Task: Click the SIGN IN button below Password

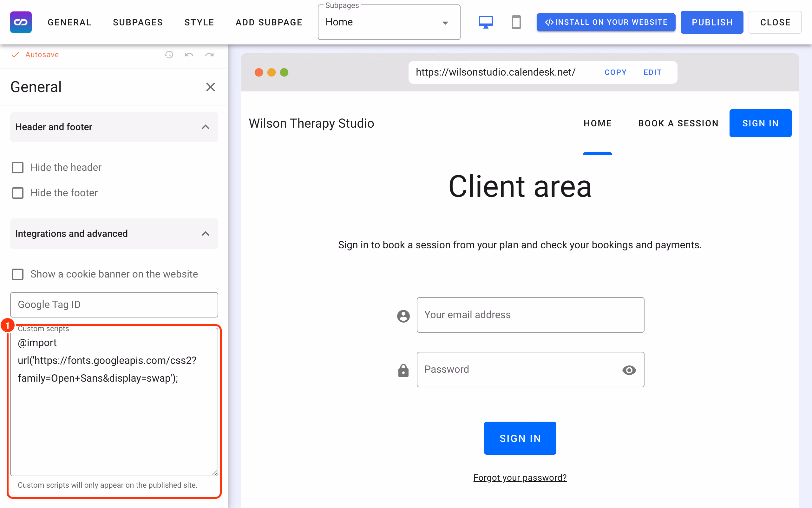Action: 520,438
